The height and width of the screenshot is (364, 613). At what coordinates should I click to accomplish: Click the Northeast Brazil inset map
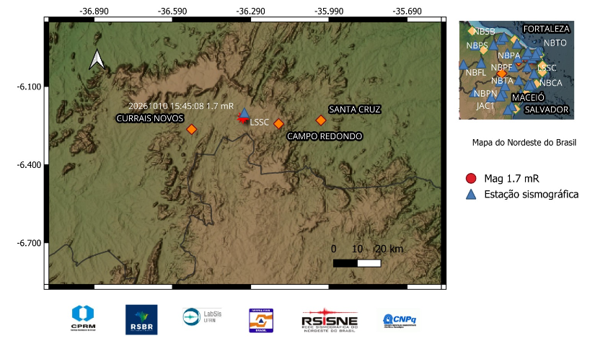click(516, 70)
